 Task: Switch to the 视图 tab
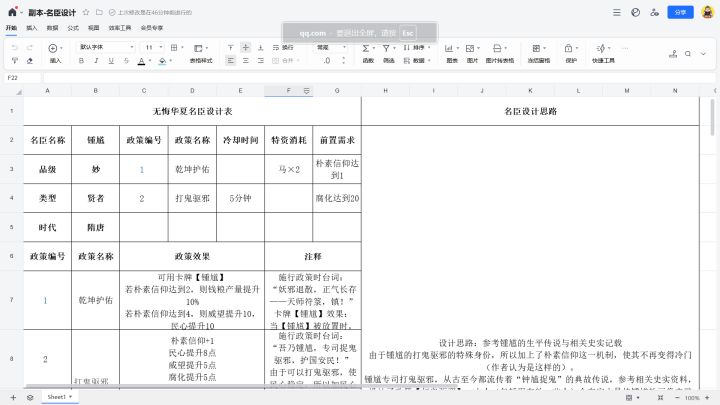click(94, 28)
